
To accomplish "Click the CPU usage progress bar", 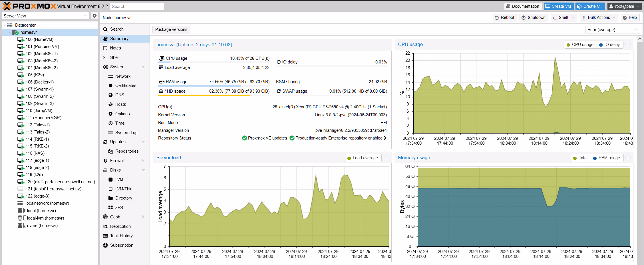I will pos(214,62).
